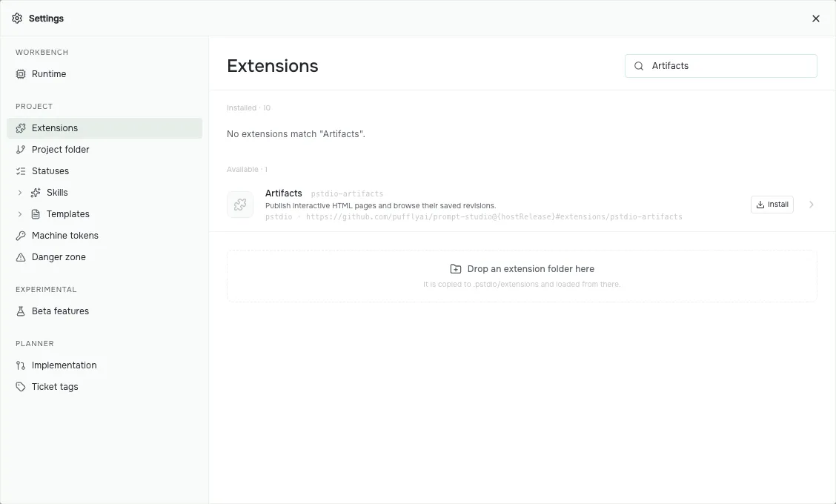Click the Ticket tags tag icon
This screenshot has width=836, height=504.
coord(21,387)
